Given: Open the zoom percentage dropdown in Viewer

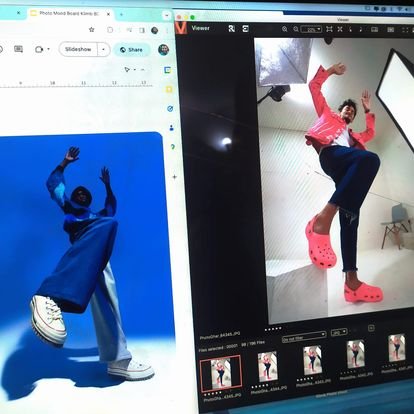Looking at the screenshot, I should click(x=311, y=29).
